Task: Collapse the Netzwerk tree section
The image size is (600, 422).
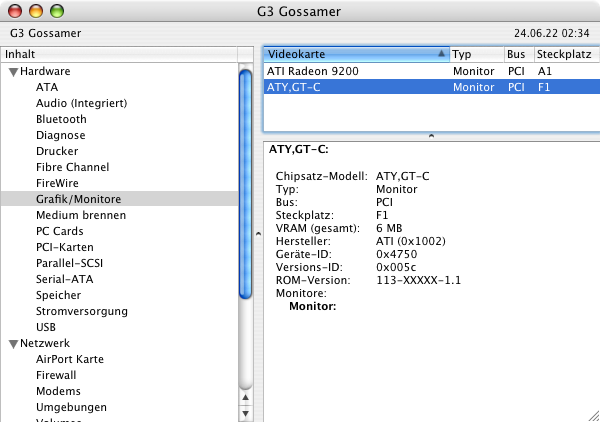Action: pyautogui.click(x=13, y=344)
